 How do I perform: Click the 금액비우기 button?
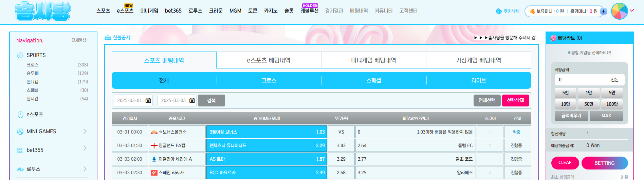[571, 116]
